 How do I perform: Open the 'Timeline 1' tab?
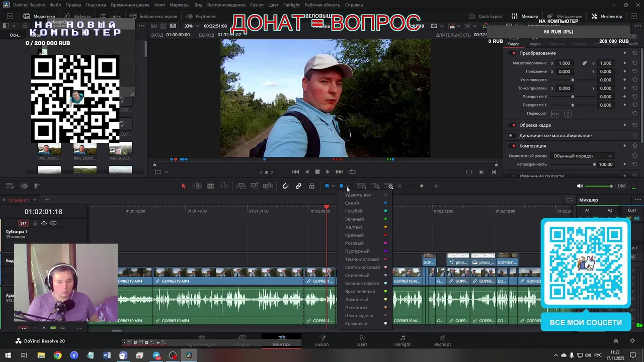(19, 200)
